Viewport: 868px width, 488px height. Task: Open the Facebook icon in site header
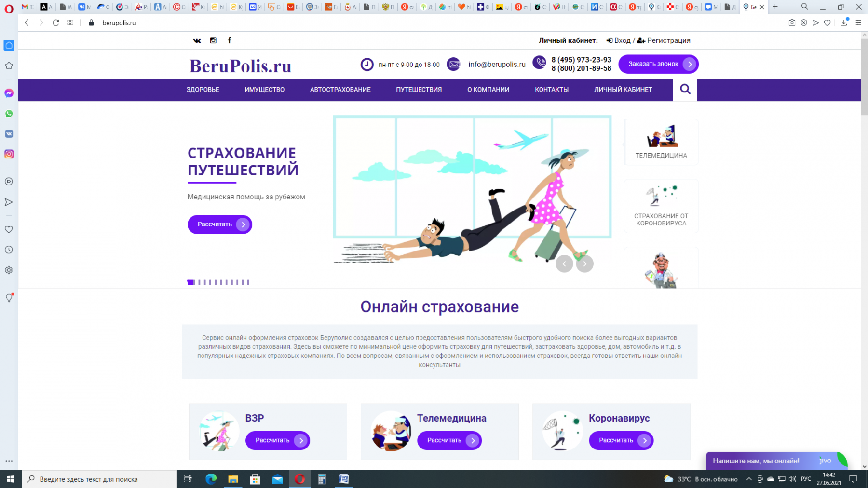click(230, 40)
